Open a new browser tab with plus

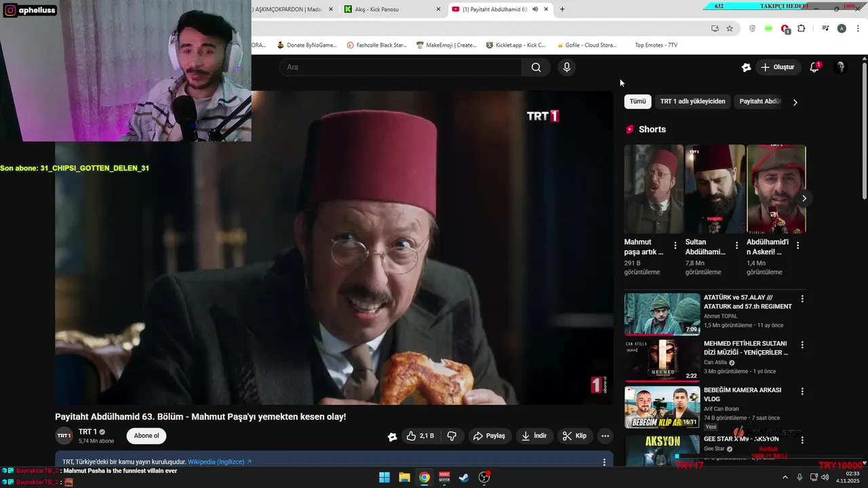(x=562, y=9)
